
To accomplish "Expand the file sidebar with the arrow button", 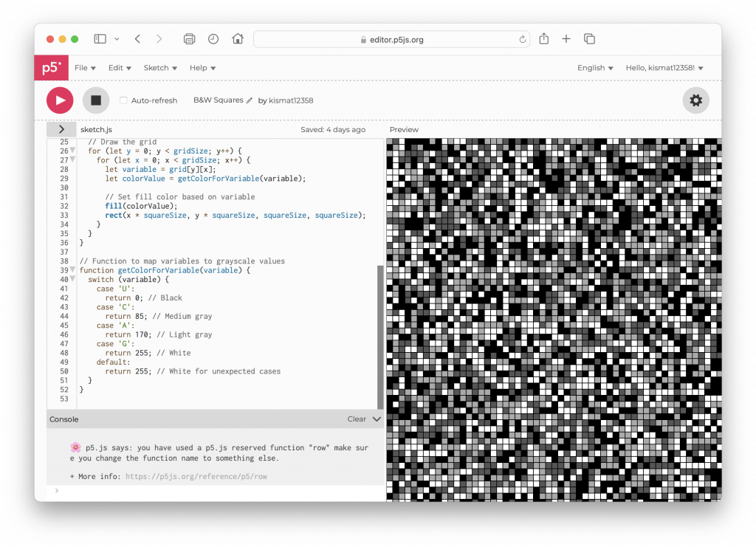I will coord(61,129).
